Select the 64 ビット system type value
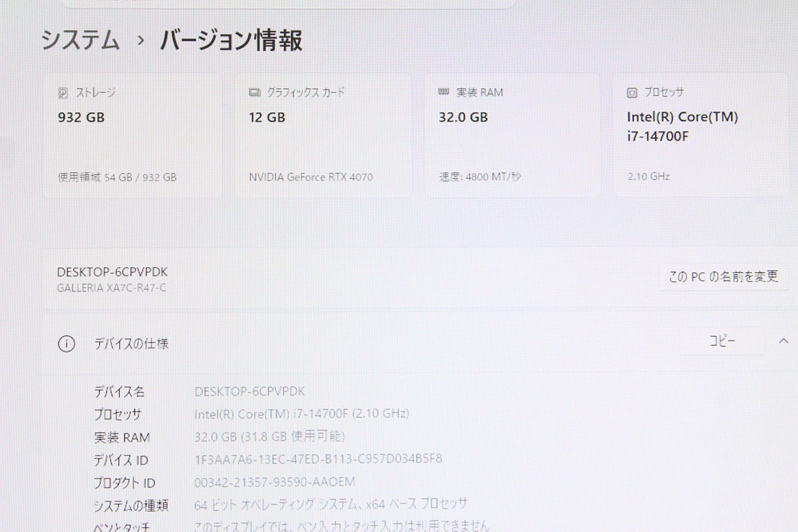798x532 pixels. tap(331, 504)
